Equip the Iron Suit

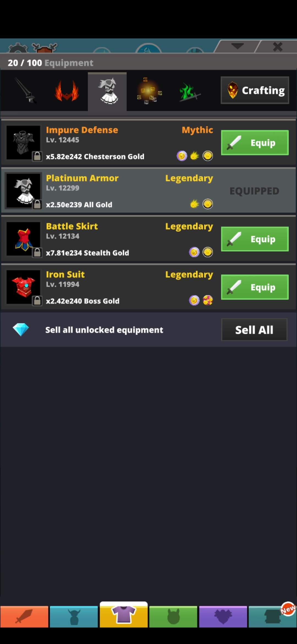(255, 287)
